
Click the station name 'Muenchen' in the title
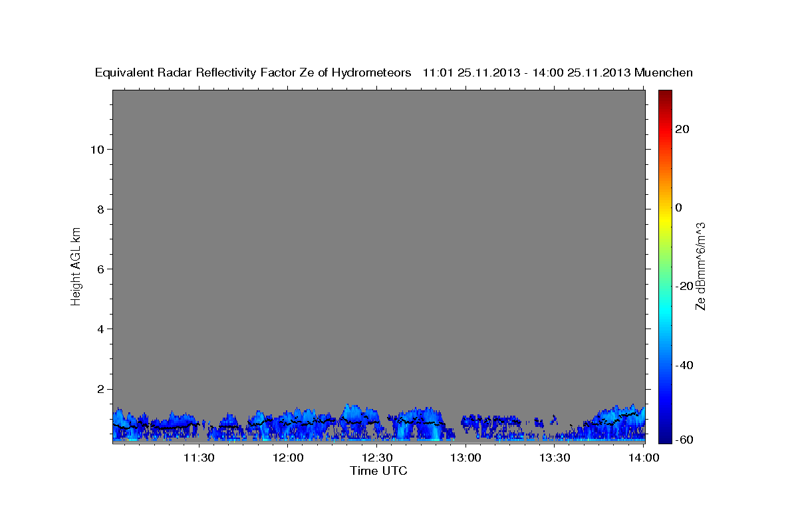tap(664, 72)
